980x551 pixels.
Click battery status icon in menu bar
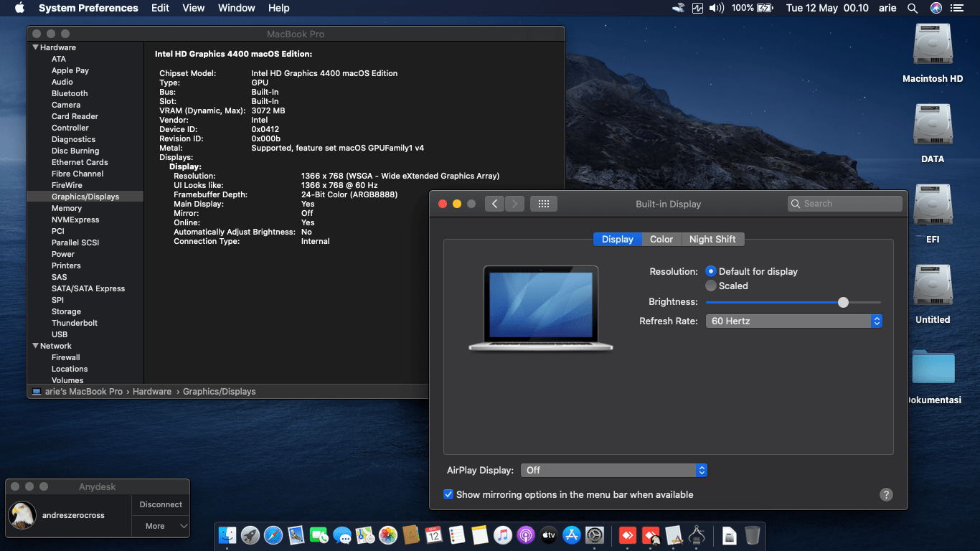click(765, 8)
